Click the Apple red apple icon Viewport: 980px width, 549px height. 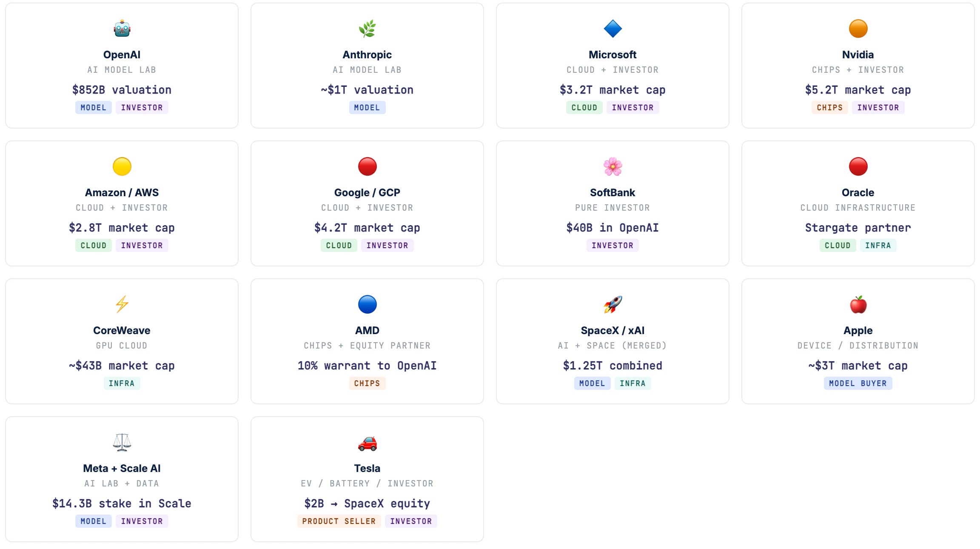[858, 304]
